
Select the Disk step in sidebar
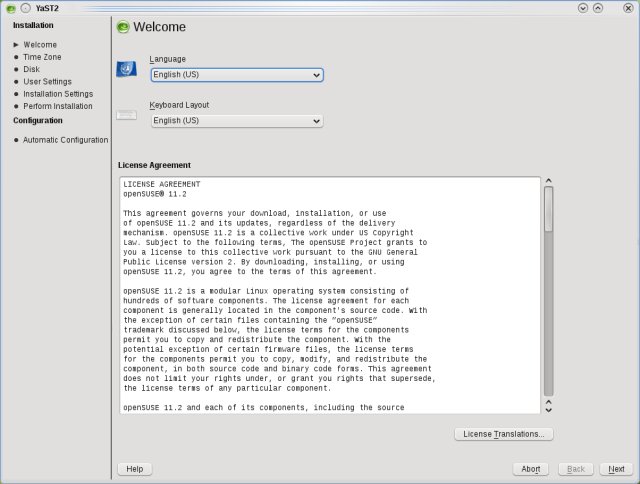pyautogui.click(x=31, y=69)
